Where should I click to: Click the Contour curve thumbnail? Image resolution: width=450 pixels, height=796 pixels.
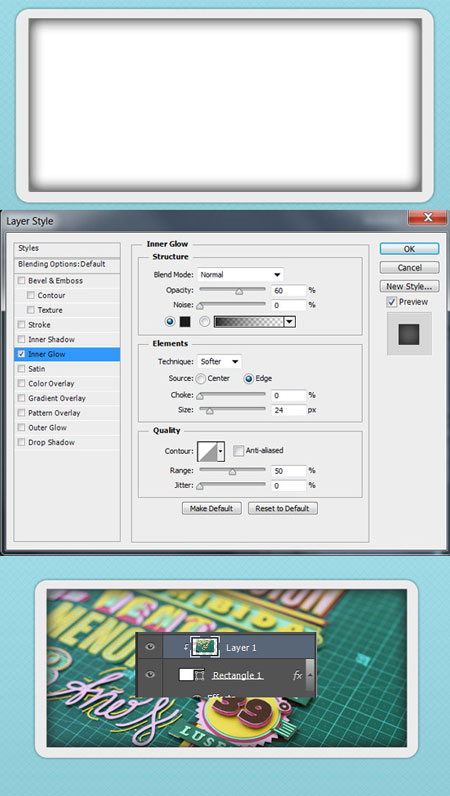click(207, 451)
